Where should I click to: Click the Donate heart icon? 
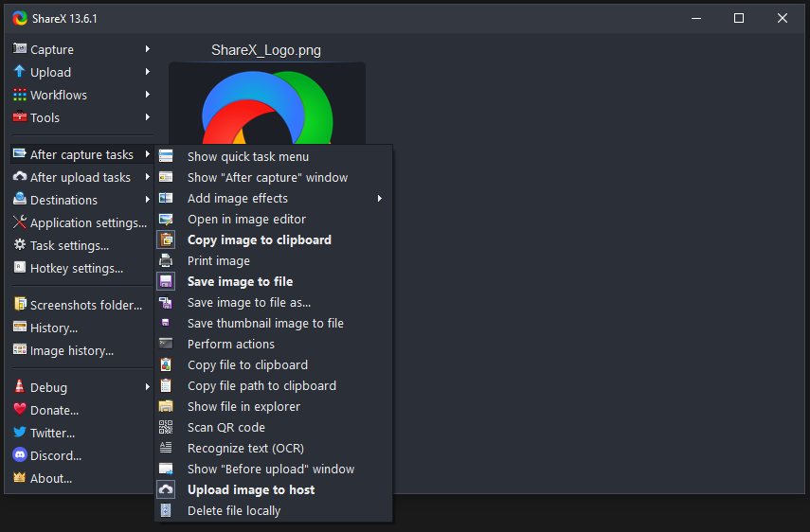(x=20, y=410)
